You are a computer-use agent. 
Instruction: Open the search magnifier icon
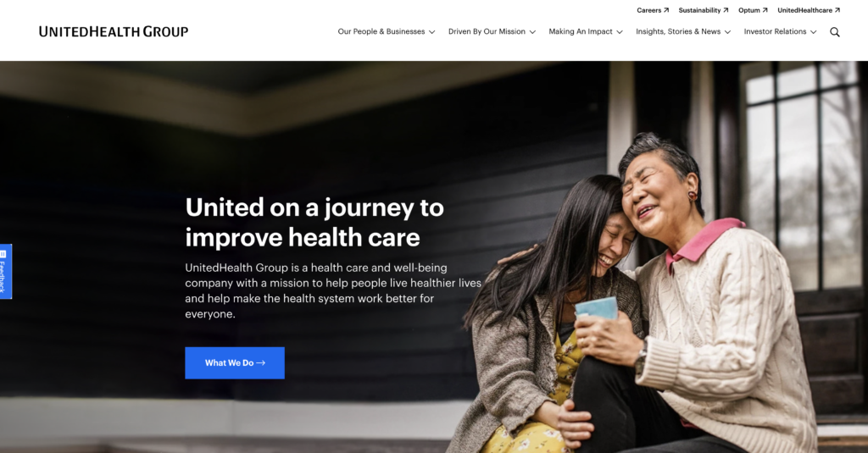835,32
